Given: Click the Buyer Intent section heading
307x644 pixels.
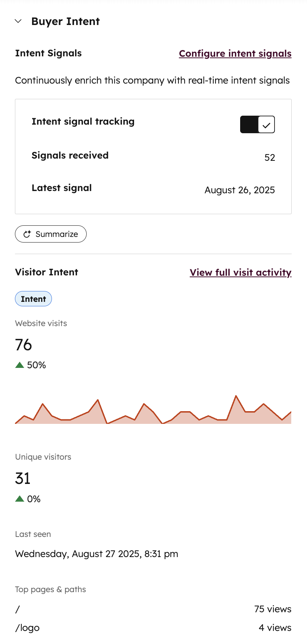Looking at the screenshot, I should (65, 22).
